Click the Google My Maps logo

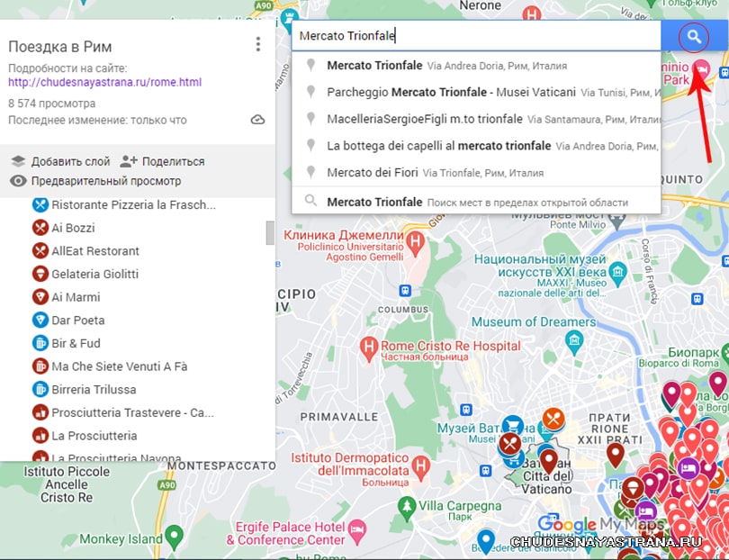(x=599, y=525)
